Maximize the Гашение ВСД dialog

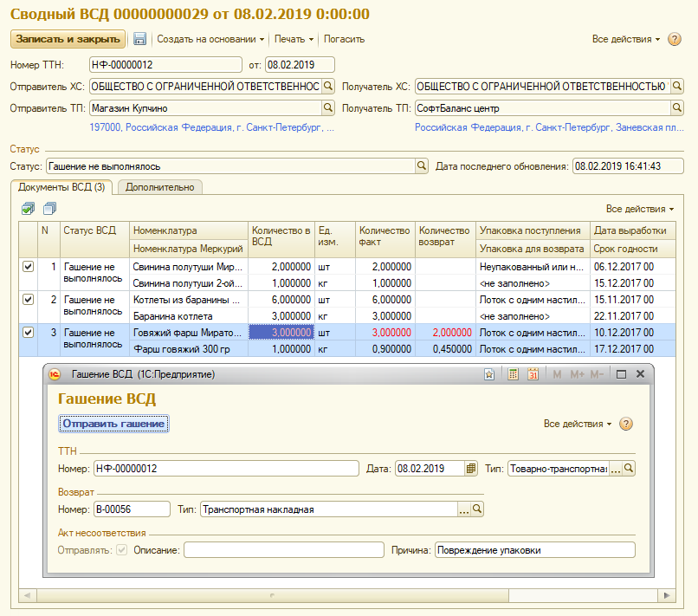(622, 374)
